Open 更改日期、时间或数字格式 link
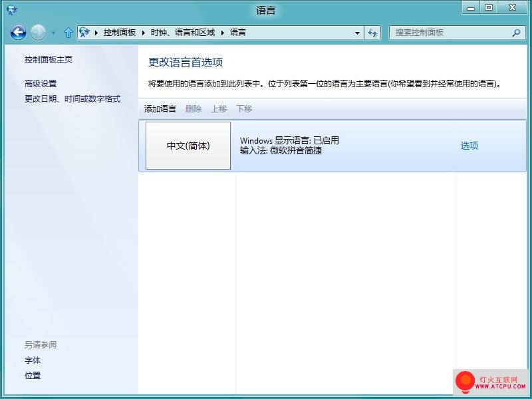The height and width of the screenshot is (399, 532). point(72,99)
